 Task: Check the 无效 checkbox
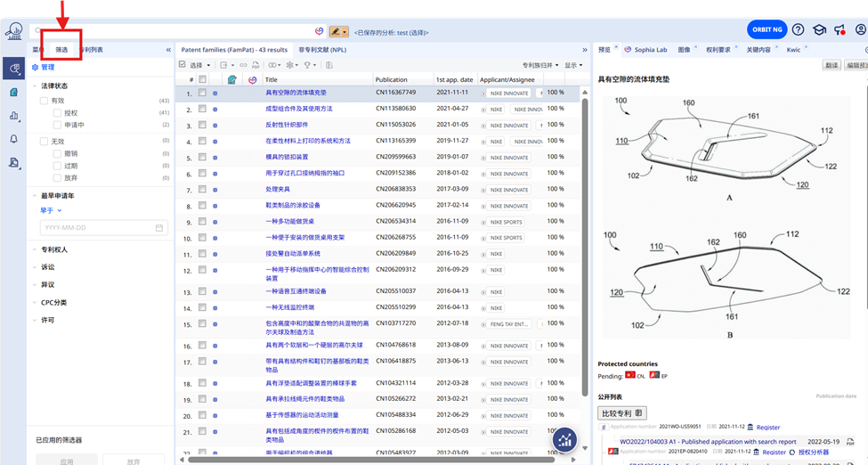point(44,142)
